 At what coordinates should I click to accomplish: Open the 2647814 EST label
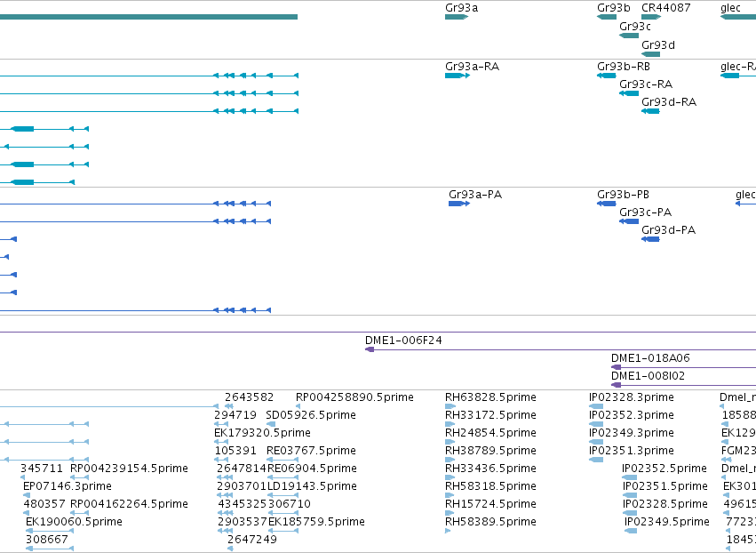(x=242, y=469)
